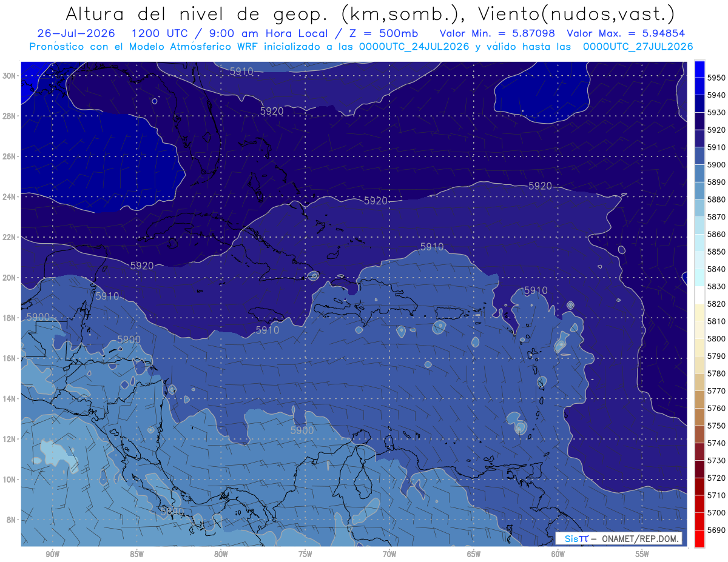
Task: Click the 8N latitude axis label
Action: [x=12, y=520]
